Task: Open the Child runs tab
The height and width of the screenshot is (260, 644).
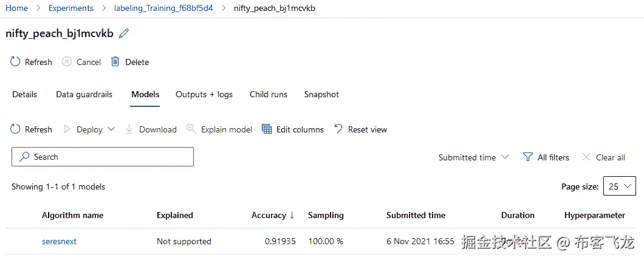Action: pos(269,95)
